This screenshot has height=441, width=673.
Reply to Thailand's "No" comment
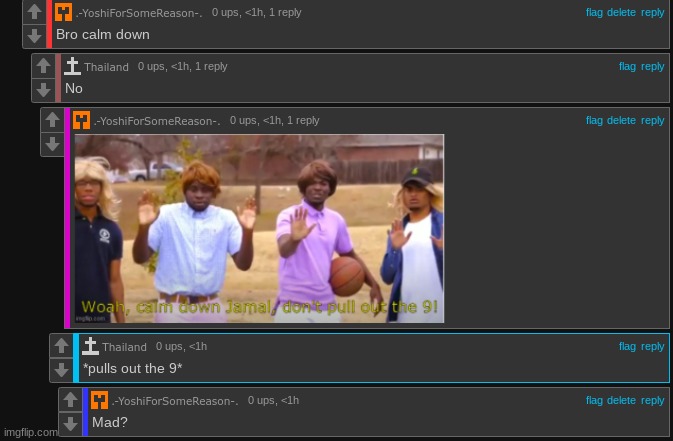coord(652,67)
